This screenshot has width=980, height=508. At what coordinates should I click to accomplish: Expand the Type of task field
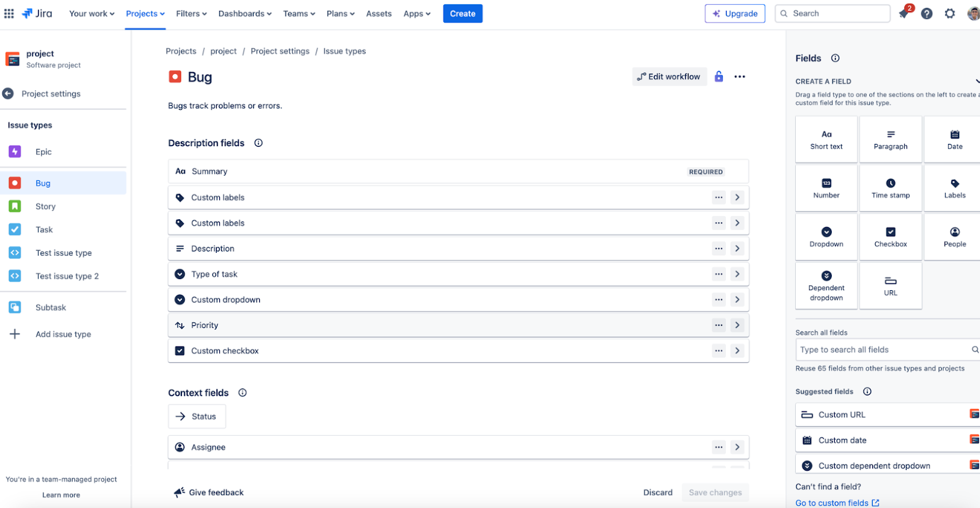[737, 274]
